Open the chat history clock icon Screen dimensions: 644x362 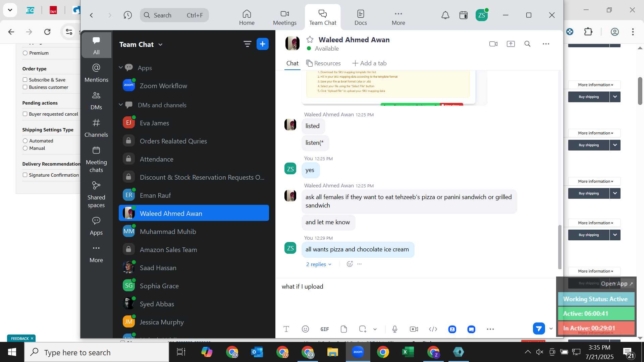point(127,15)
